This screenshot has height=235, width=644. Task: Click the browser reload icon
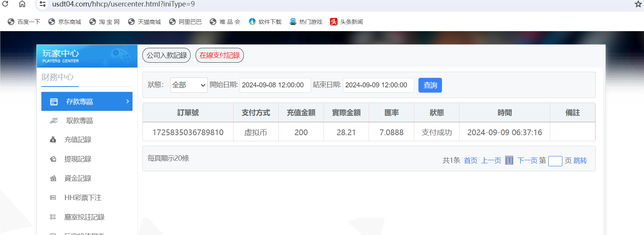point(5,4)
